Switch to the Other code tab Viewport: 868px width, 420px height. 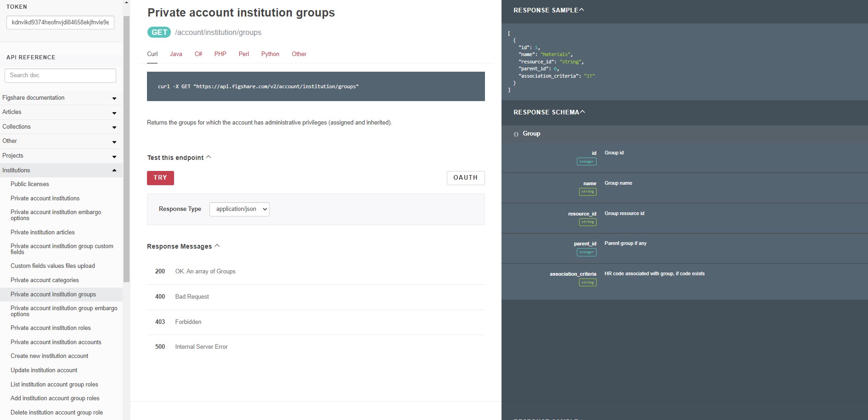pos(299,54)
